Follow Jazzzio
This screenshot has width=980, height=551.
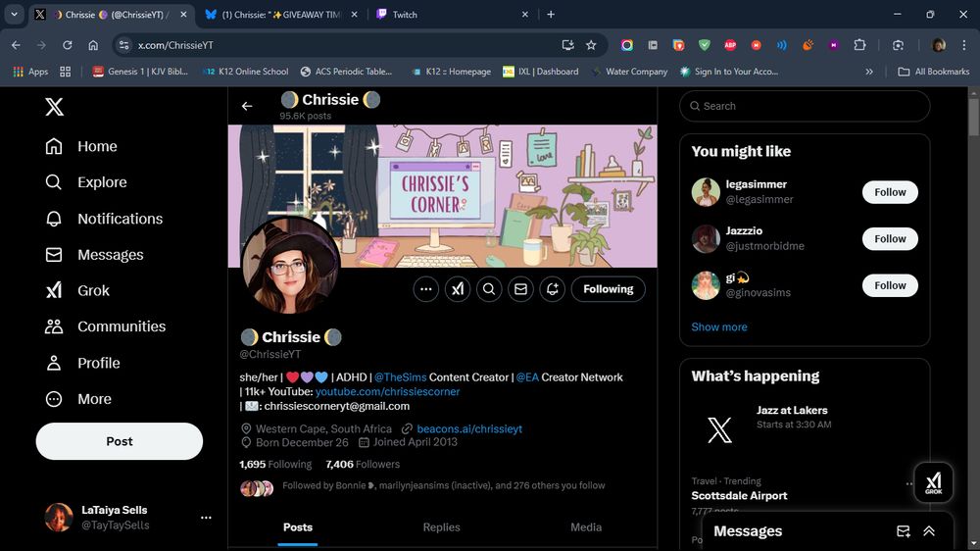coord(890,238)
